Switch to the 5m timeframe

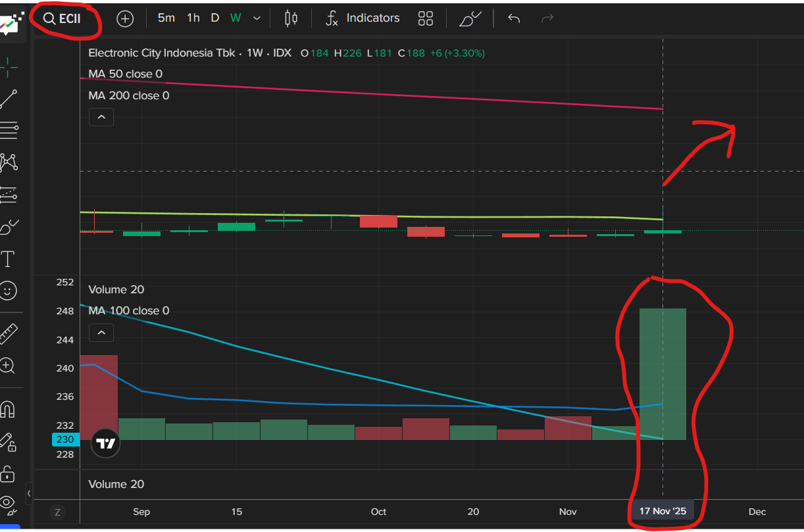pos(166,18)
